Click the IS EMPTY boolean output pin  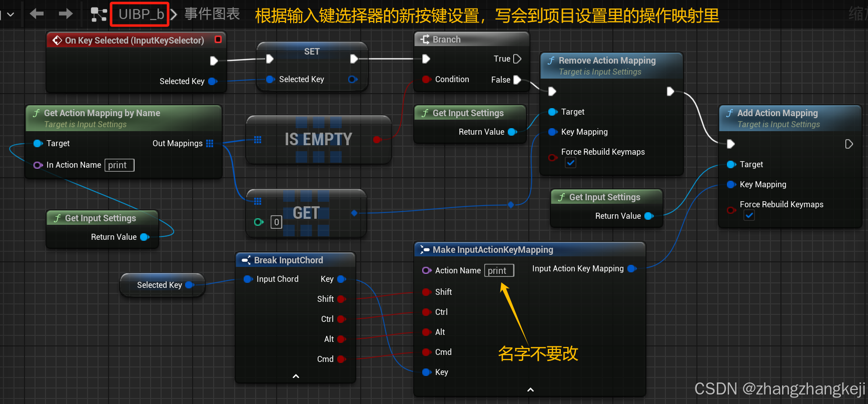377,139
